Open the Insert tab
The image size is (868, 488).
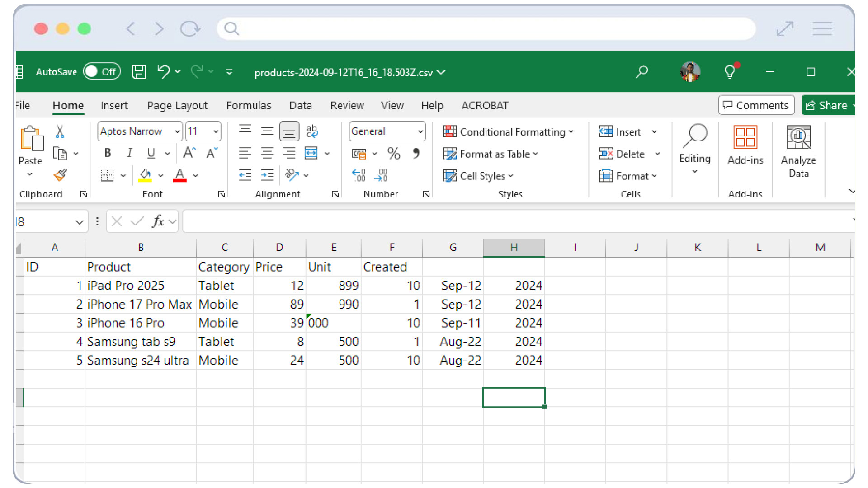pos(114,105)
